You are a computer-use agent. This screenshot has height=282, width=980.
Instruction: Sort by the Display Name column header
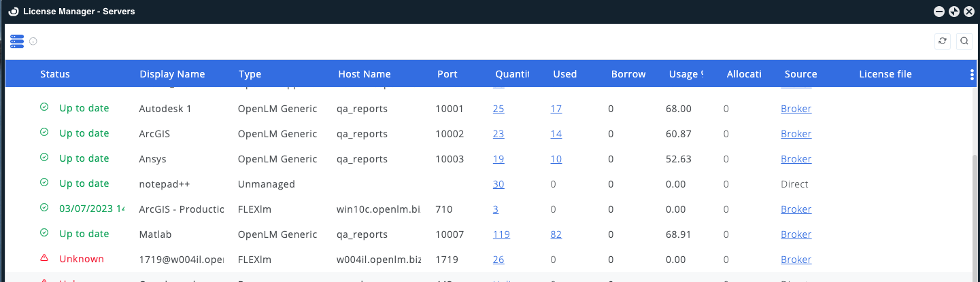[171, 74]
